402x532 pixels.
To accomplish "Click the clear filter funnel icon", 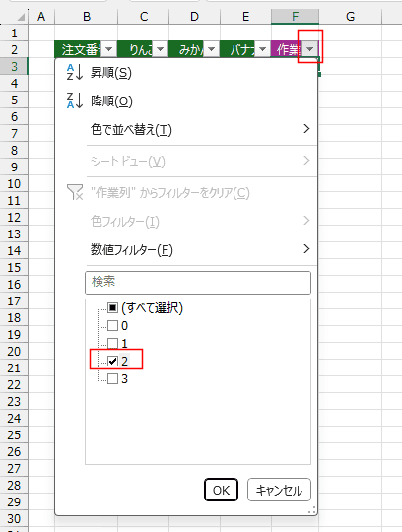I will click(x=75, y=192).
